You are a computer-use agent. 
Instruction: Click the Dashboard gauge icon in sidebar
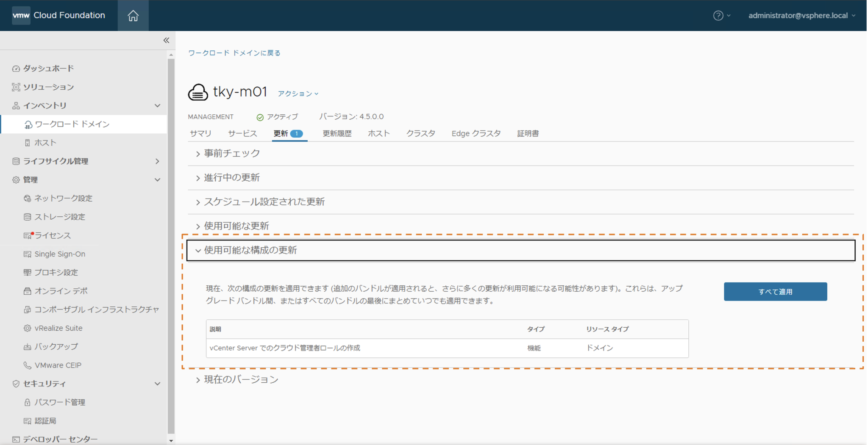click(16, 69)
